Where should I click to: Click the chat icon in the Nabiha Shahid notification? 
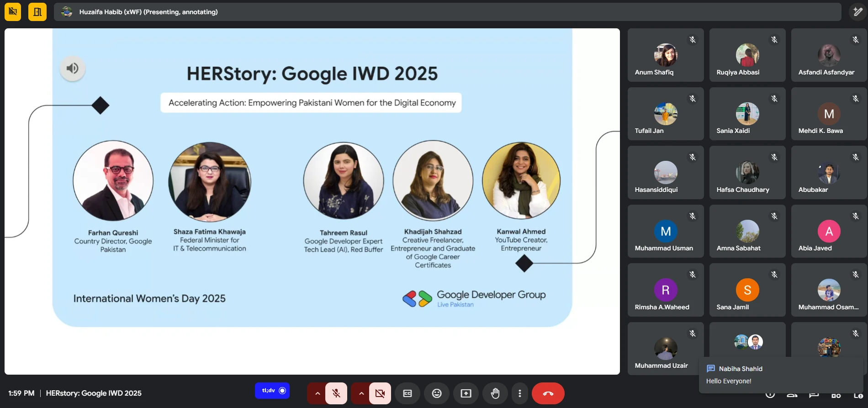(711, 369)
